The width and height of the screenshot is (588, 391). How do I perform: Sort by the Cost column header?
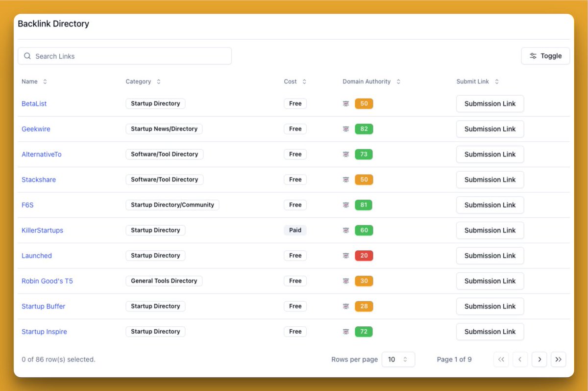(295, 81)
